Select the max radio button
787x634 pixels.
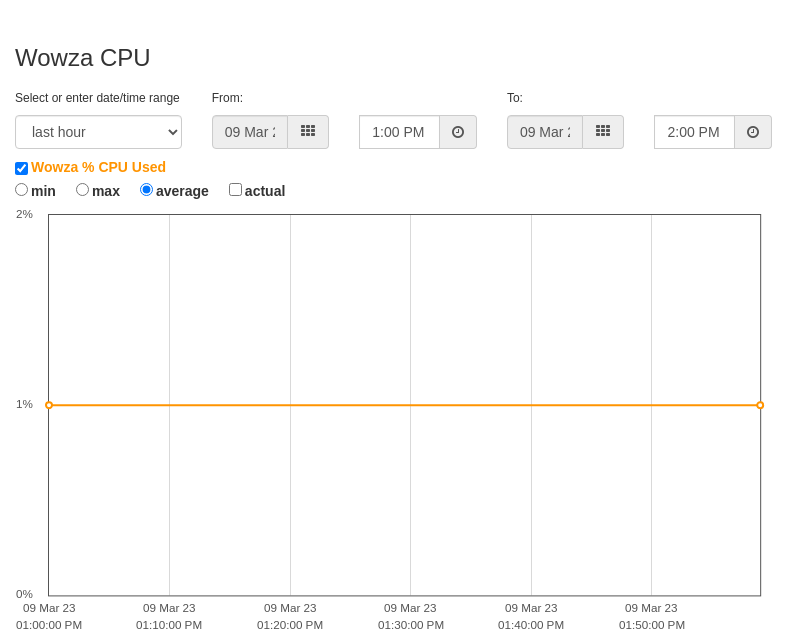[82, 190]
